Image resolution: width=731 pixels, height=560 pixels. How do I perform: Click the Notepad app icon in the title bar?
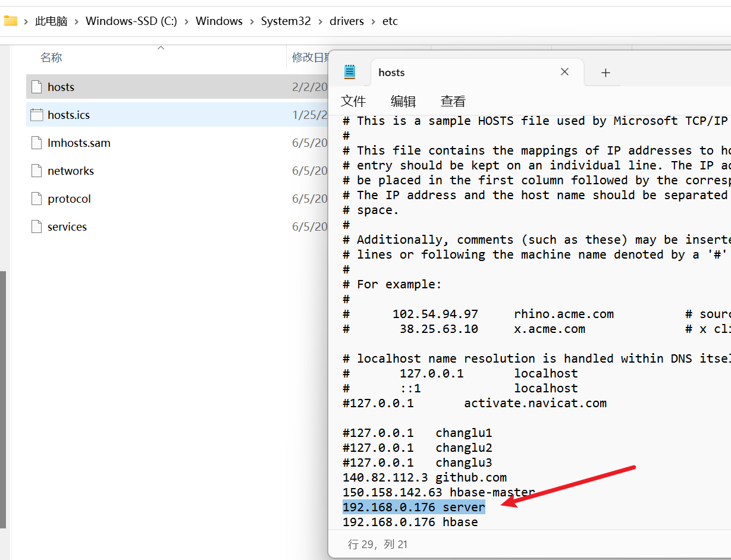pyautogui.click(x=350, y=72)
